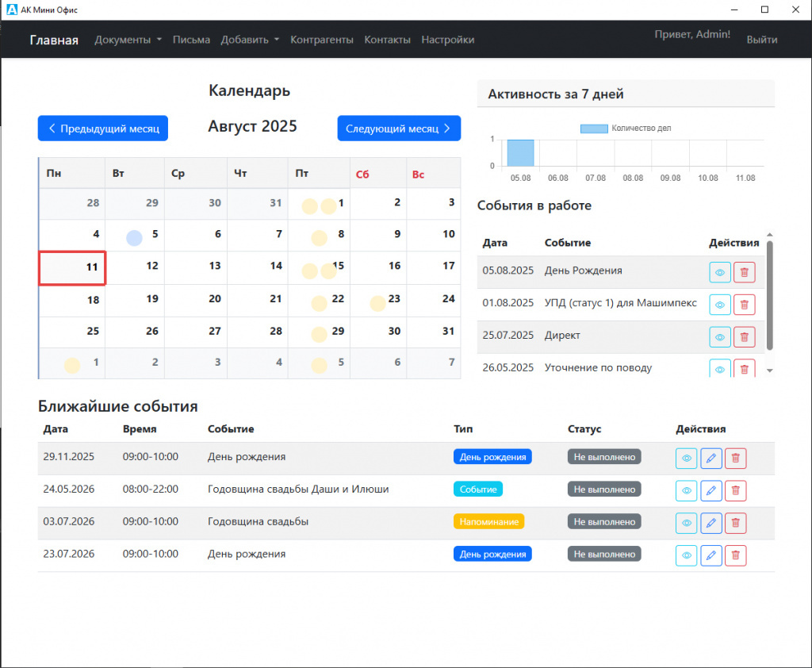Select August 12 in the calendar
The image size is (812, 668).
pos(135,268)
